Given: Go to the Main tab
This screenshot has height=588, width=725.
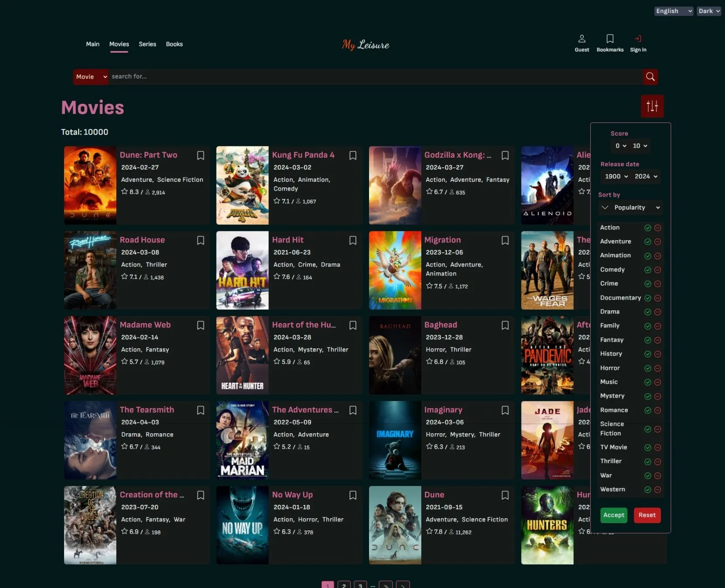Looking at the screenshot, I should click(92, 44).
